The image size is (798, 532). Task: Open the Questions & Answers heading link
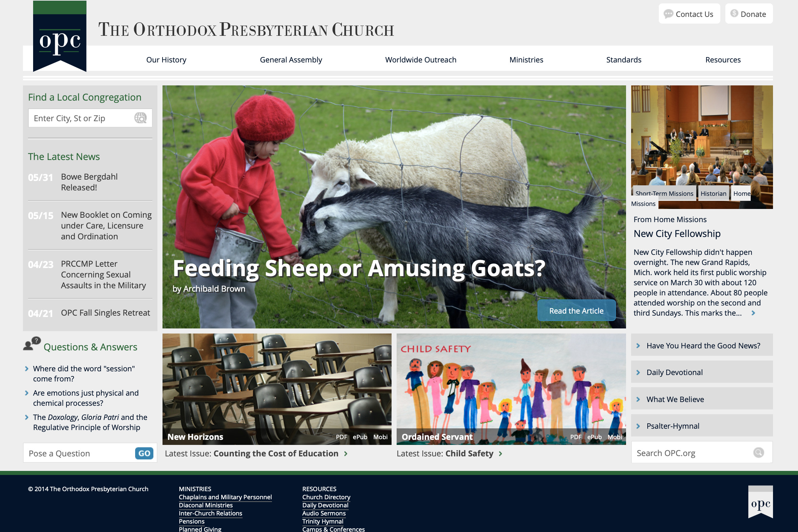pyautogui.click(x=90, y=347)
